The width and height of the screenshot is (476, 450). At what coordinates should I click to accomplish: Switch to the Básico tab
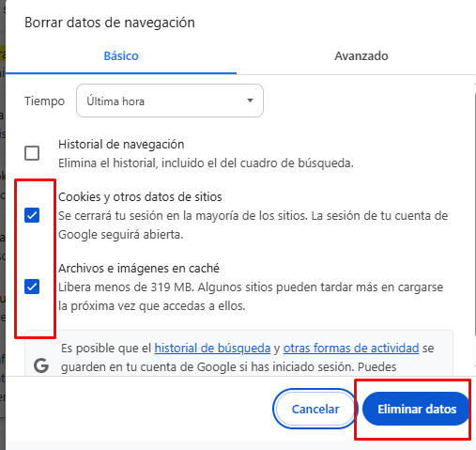121,56
